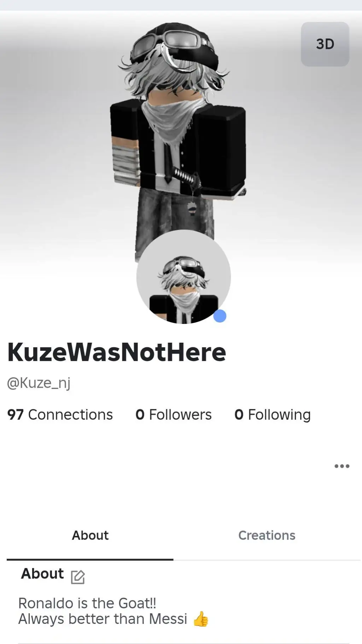Click the thumbs up emoji in bio
Image resolution: width=362 pixels, height=644 pixels.
pos(201,619)
